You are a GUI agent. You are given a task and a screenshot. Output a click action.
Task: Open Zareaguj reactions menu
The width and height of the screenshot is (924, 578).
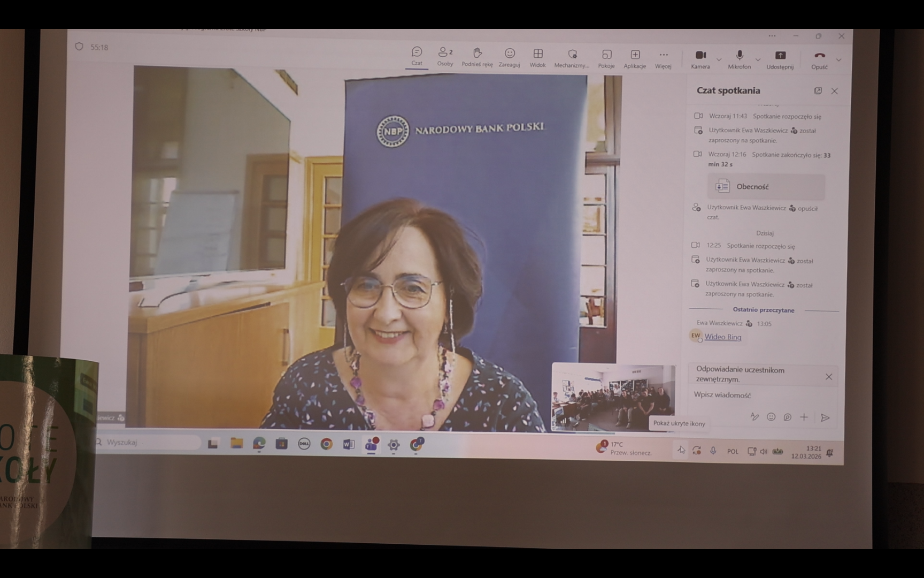(x=509, y=56)
